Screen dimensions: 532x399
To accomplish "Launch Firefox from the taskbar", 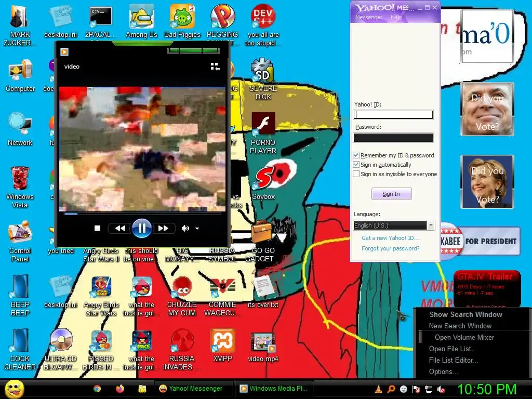I will point(120,389).
